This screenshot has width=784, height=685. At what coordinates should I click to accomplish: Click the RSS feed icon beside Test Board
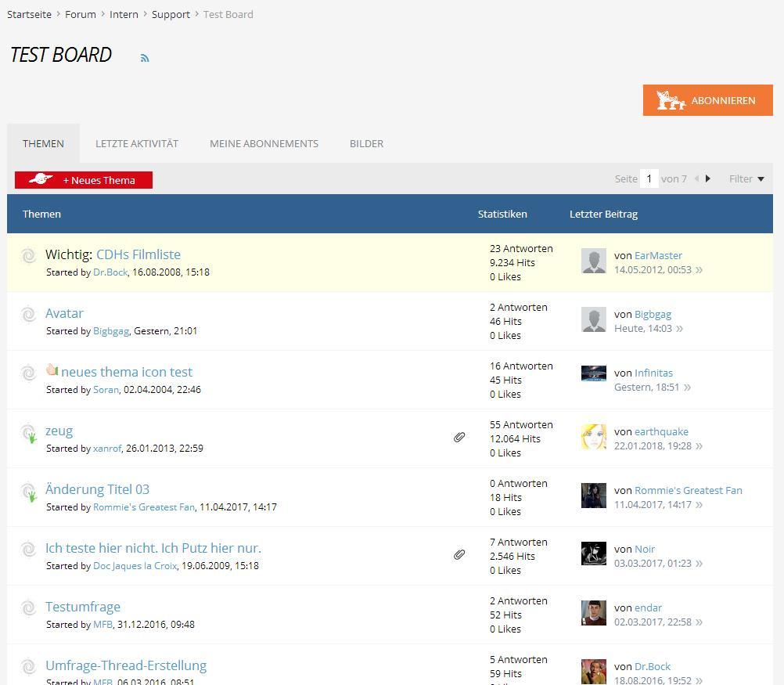tap(145, 58)
